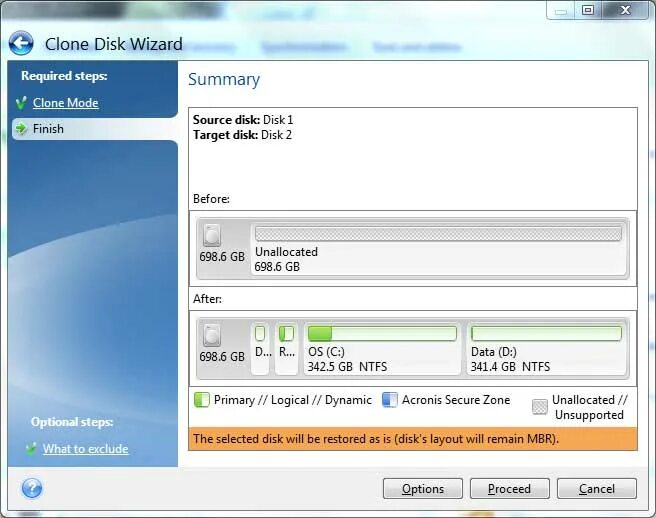
Task: Click the "Source disk: Disk 1" text
Action: [x=243, y=120]
